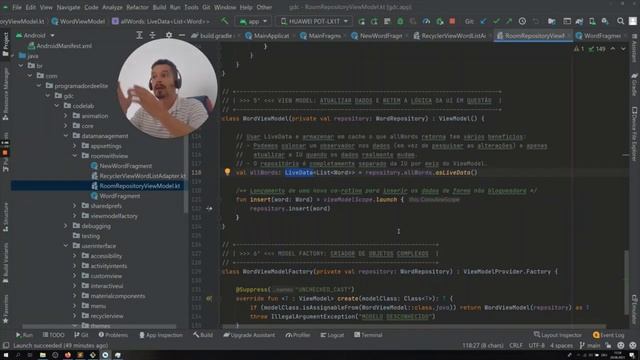Click the project panel settings gear icon
The image size is (640, 360).
pos(169,36)
